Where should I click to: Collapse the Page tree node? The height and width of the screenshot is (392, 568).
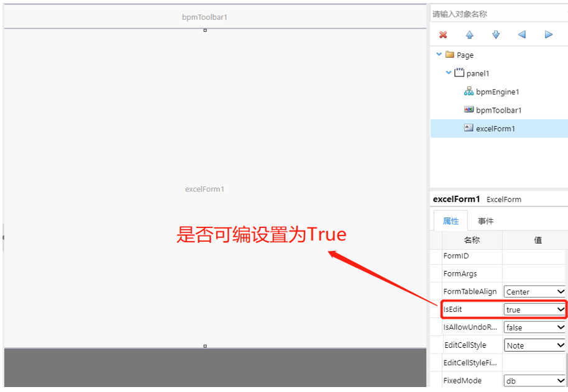point(439,54)
